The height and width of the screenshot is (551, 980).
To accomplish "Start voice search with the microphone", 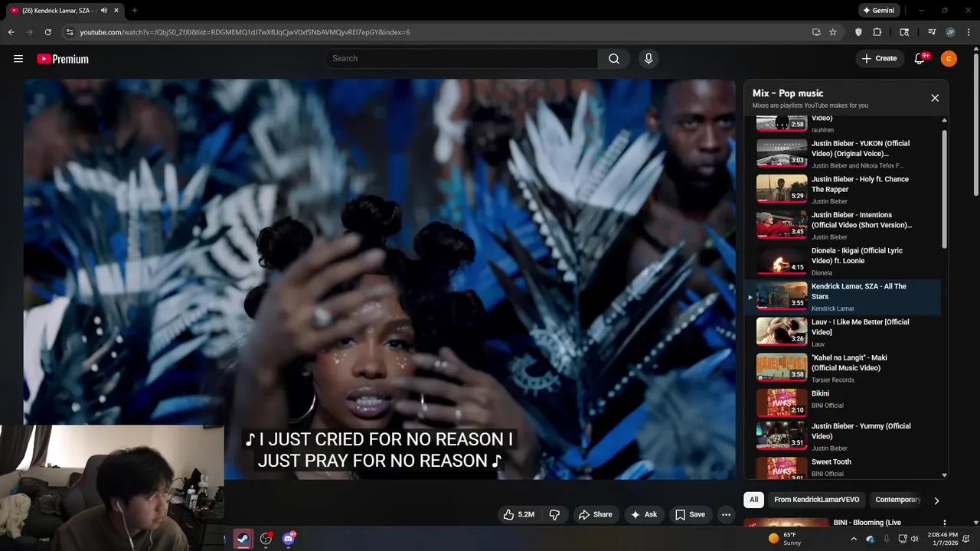I will 648,59.
